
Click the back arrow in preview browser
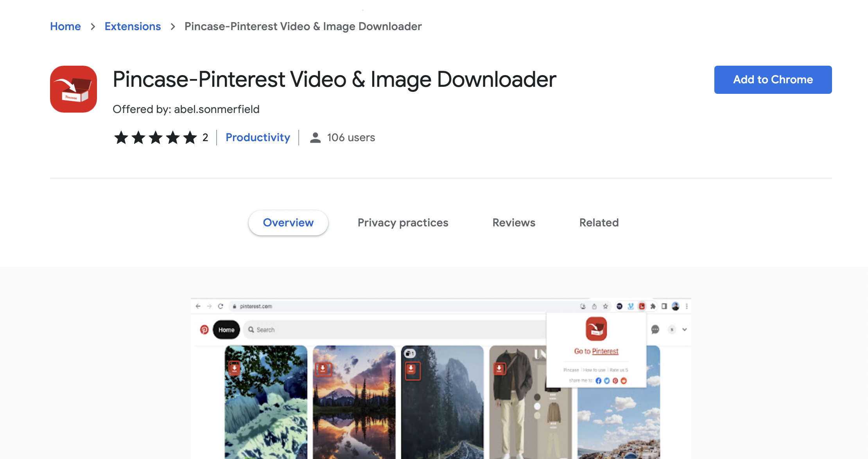tap(198, 306)
